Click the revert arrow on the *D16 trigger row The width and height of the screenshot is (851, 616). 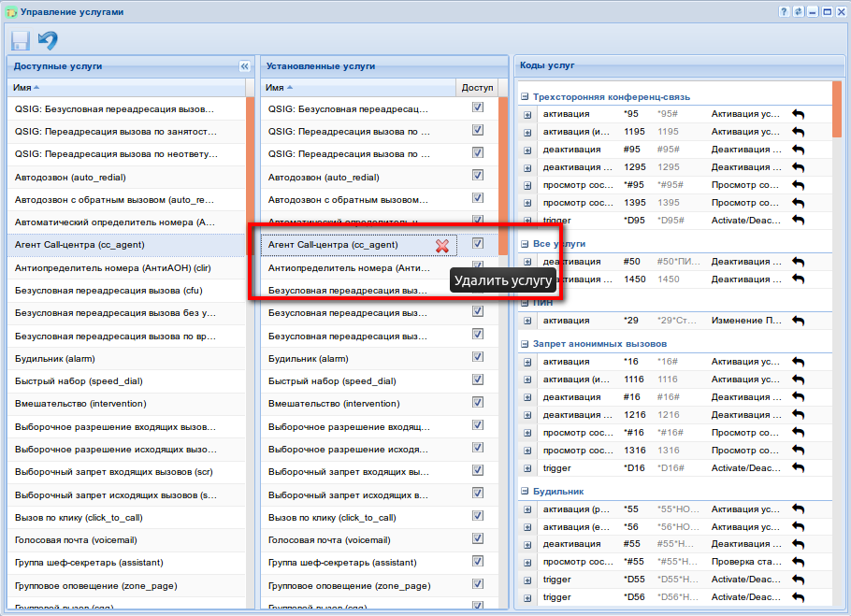(x=798, y=468)
